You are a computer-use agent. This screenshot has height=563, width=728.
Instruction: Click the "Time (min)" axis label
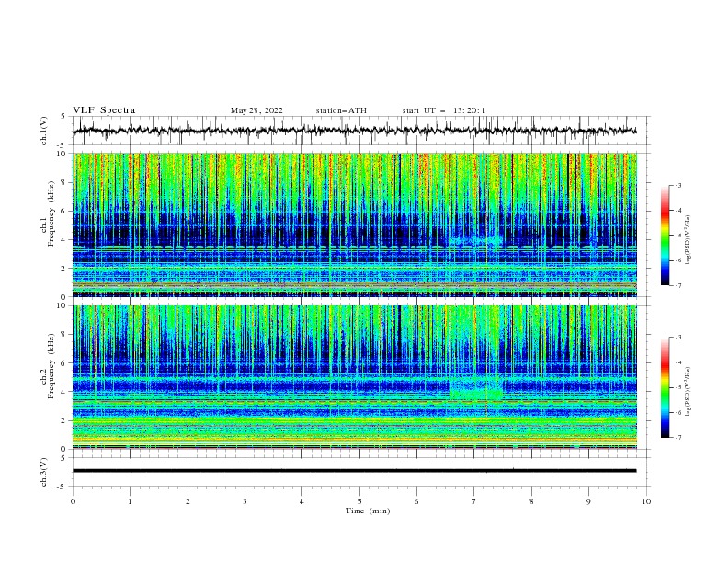(x=368, y=511)
